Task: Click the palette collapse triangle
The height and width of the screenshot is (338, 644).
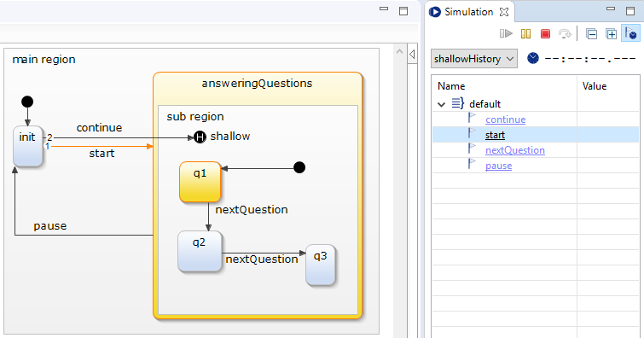Action: pos(412,54)
